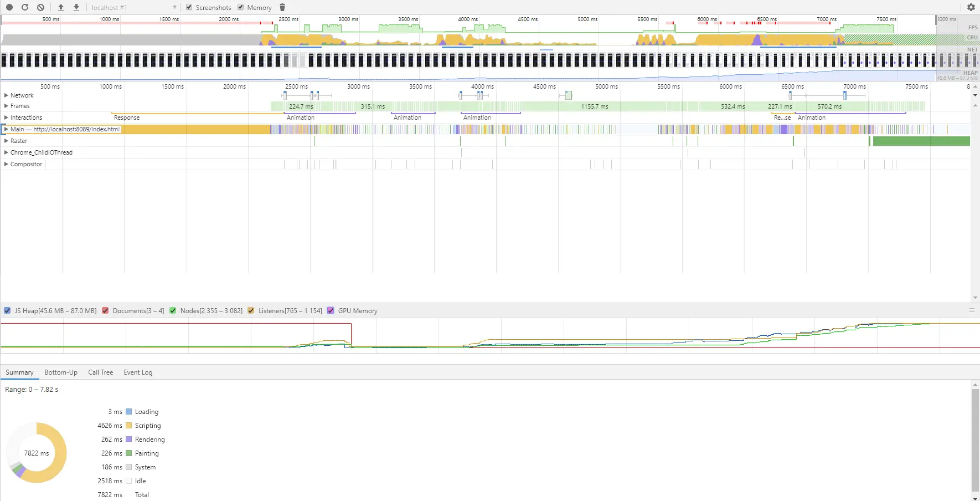980x501 pixels.
Task: Save the profile with the download arrow
Action: coord(76,7)
